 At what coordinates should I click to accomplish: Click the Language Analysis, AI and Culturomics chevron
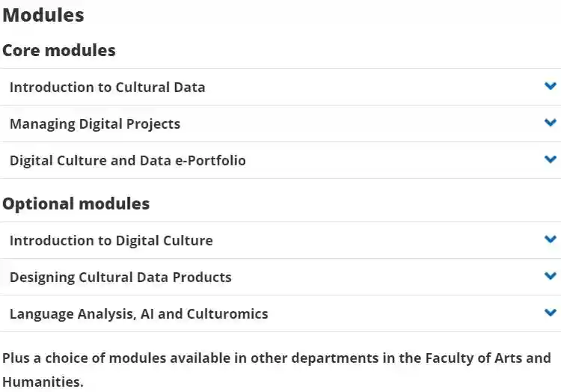pos(551,313)
